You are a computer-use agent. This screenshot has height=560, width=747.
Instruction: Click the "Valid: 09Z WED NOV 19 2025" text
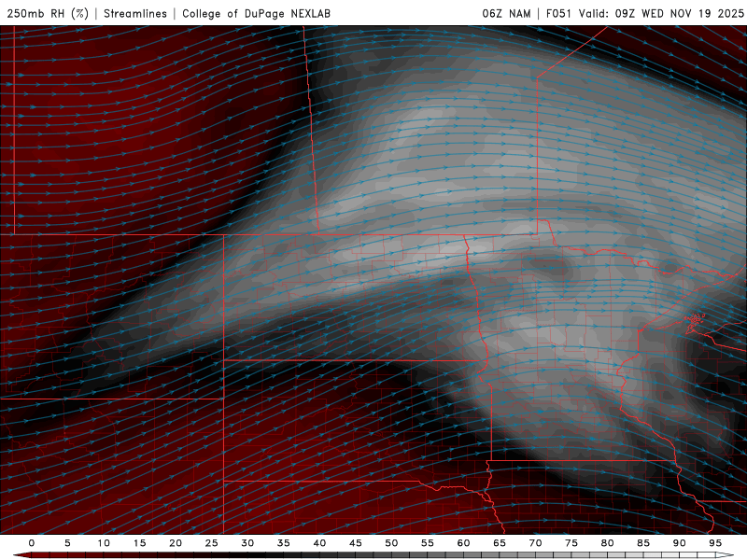[x=661, y=13]
